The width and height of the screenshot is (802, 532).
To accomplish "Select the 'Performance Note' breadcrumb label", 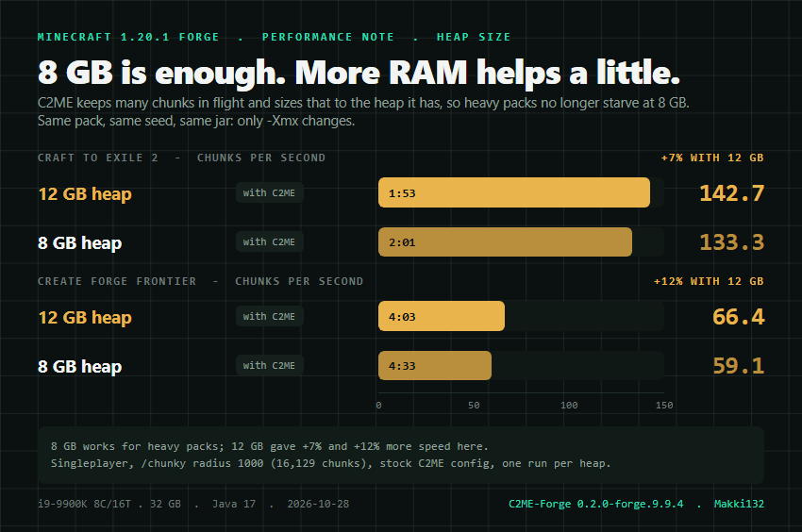I will click(x=327, y=37).
